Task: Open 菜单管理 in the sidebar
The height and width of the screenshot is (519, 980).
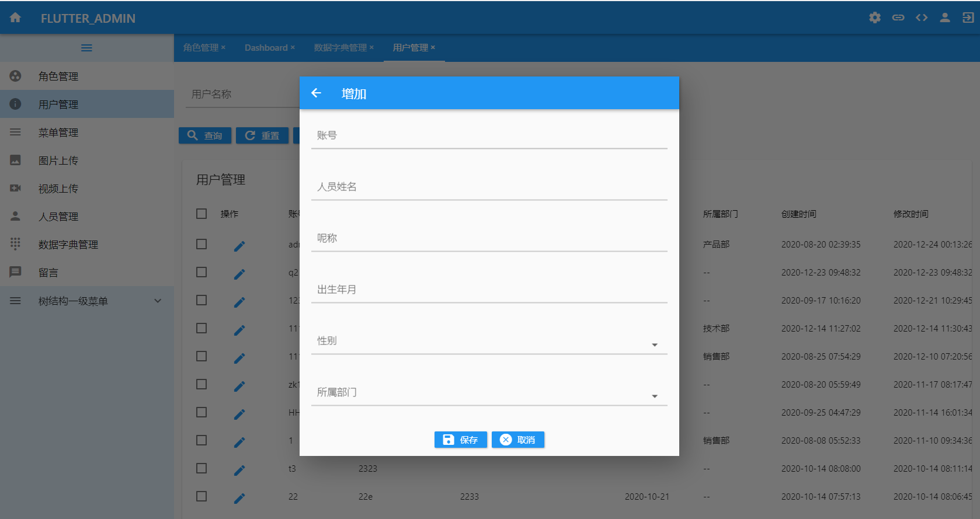Action: [x=58, y=133]
